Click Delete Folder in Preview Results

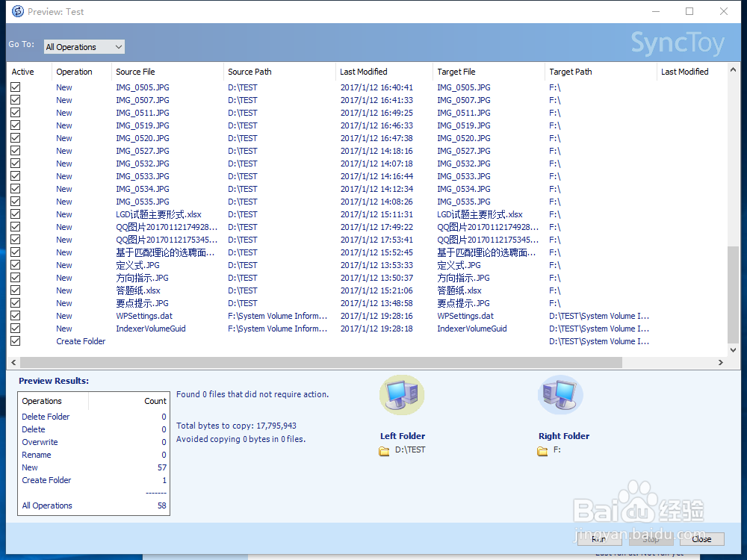pyautogui.click(x=46, y=417)
